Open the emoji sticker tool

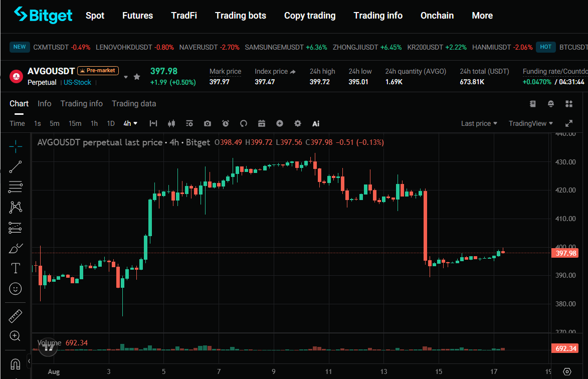pos(16,289)
